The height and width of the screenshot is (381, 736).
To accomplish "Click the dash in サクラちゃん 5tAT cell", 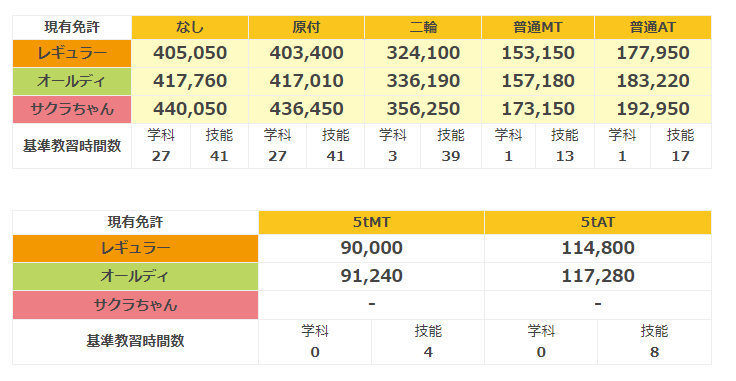I will click(598, 305).
